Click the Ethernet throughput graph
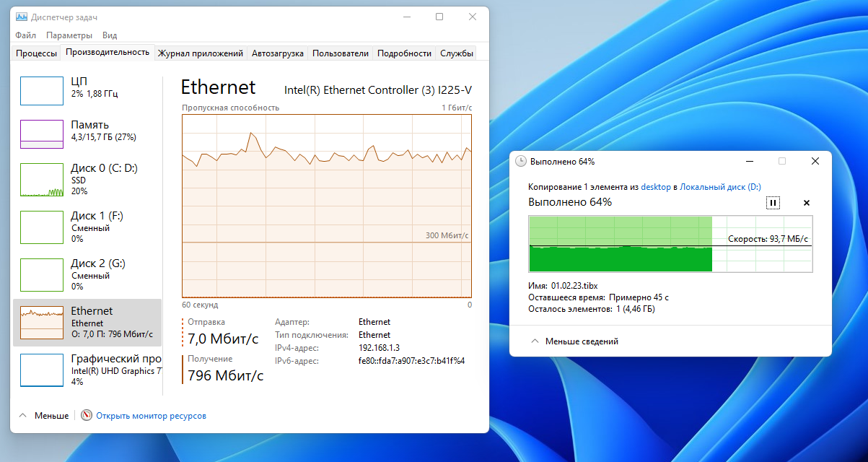This screenshot has height=462, width=868. click(x=327, y=206)
